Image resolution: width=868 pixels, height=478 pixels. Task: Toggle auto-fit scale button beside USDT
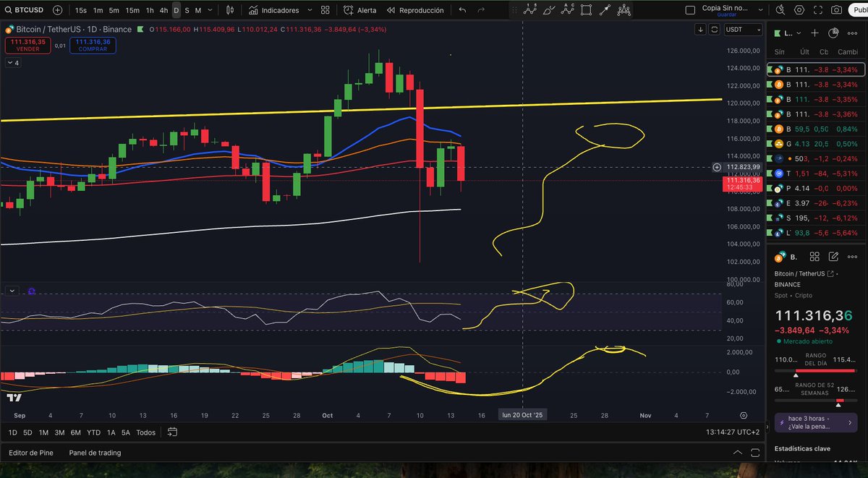(x=714, y=30)
